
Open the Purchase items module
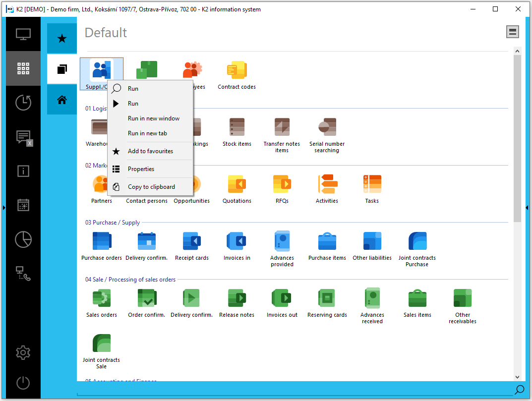[327, 246]
